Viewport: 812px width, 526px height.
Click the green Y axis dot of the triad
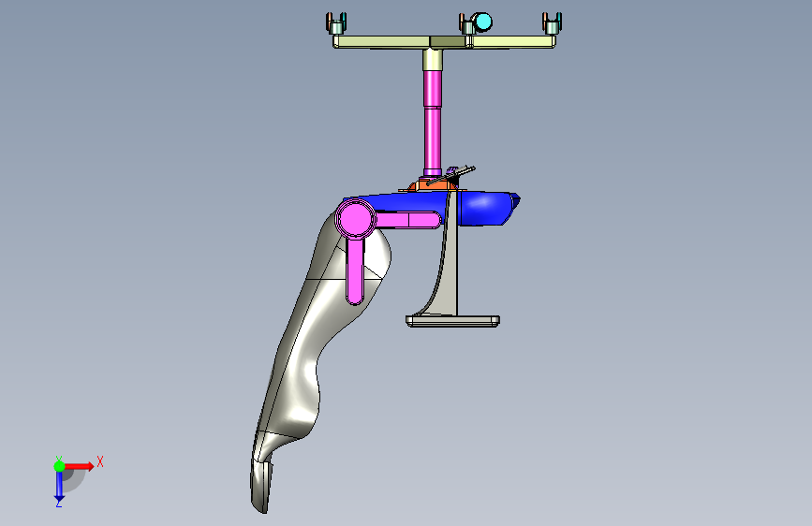click(59, 466)
